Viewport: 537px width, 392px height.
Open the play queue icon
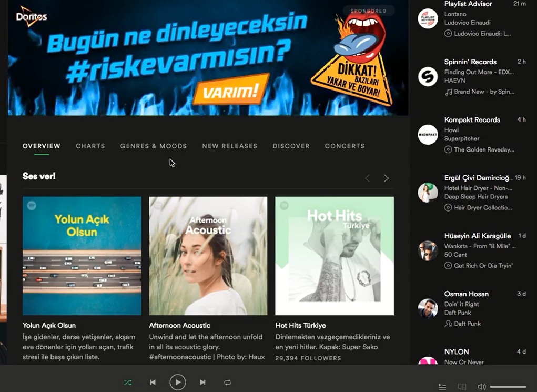pos(442,387)
